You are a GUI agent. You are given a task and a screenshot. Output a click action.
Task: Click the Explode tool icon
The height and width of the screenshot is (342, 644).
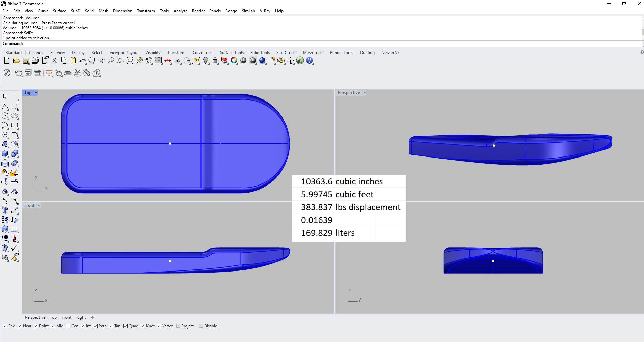(x=14, y=173)
